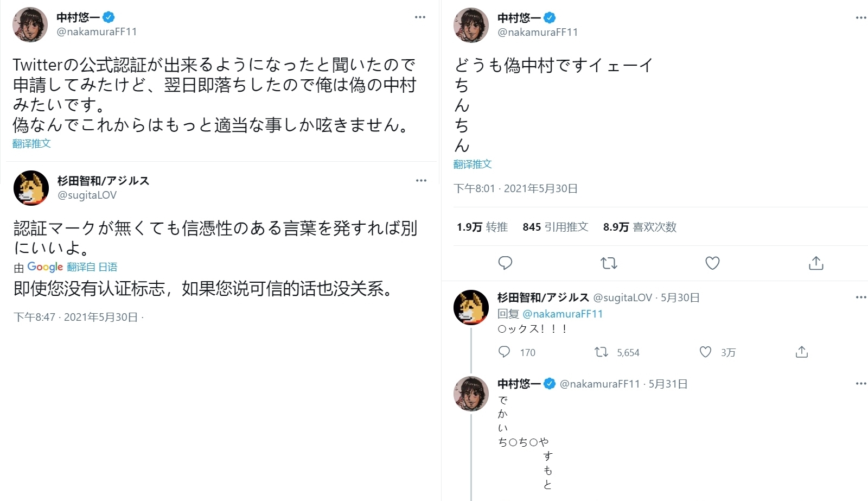This screenshot has height=501, width=868.
Task: Retweet the reply with 5,654 retweets
Action: click(601, 352)
